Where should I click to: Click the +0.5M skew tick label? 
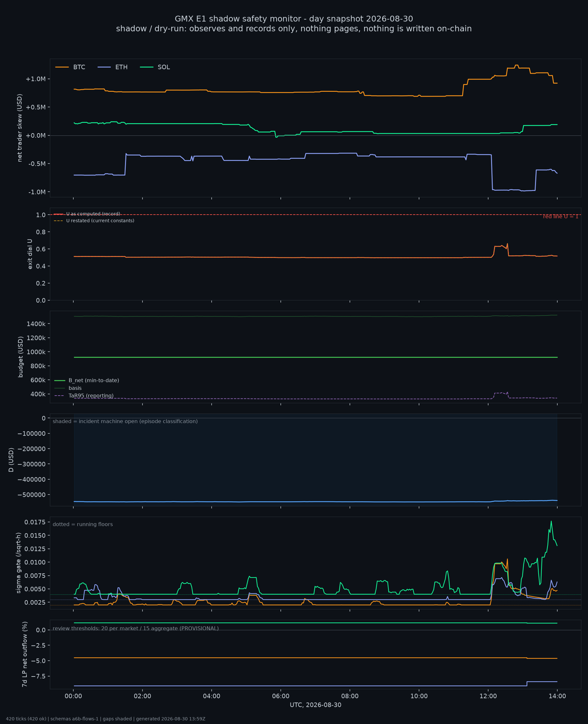click(36, 107)
